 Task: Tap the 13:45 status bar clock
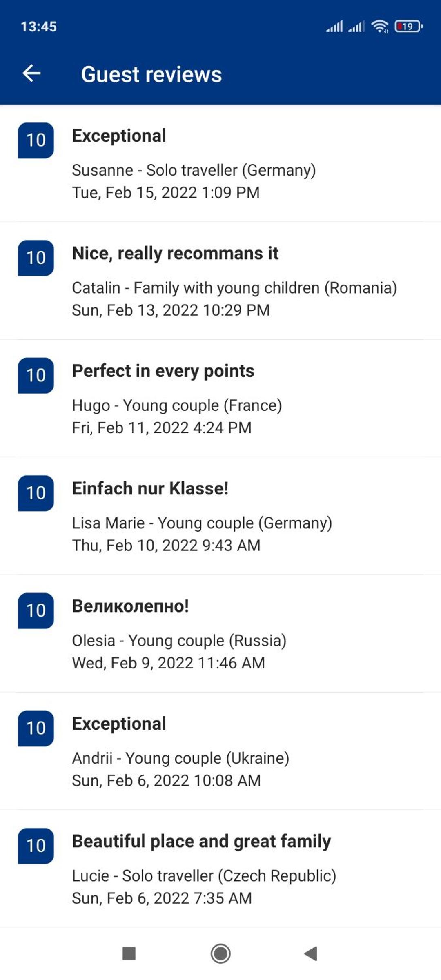39,27
